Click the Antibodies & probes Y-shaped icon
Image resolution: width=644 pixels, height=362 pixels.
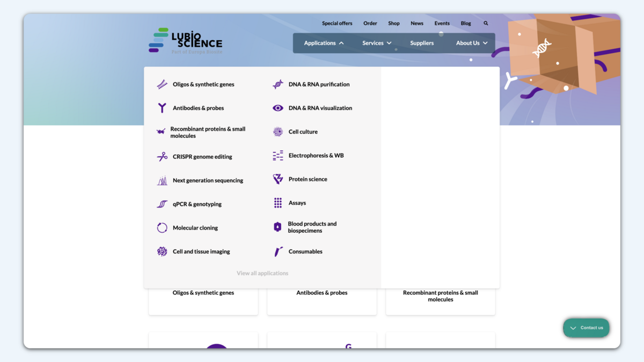(x=162, y=108)
